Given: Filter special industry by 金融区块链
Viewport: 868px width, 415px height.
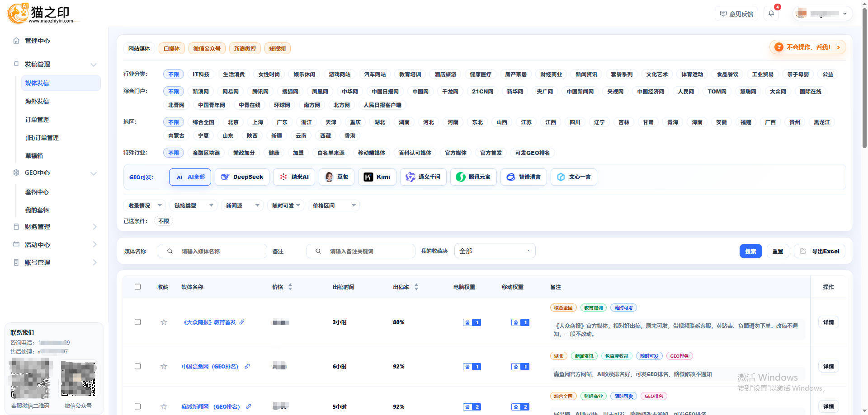Looking at the screenshot, I should tap(206, 153).
